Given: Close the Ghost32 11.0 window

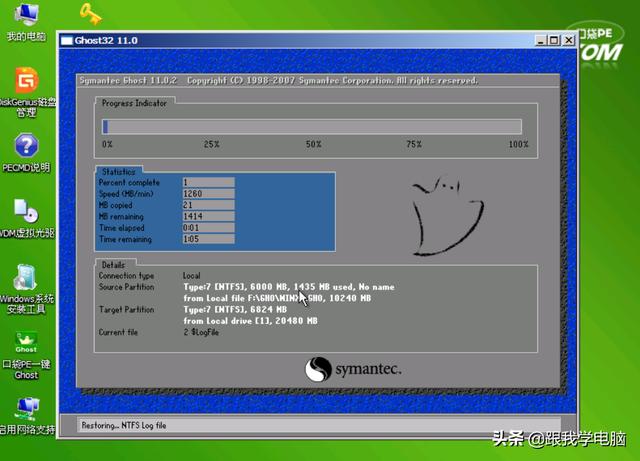Looking at the screenshot, I should click(x=567, y=40).
